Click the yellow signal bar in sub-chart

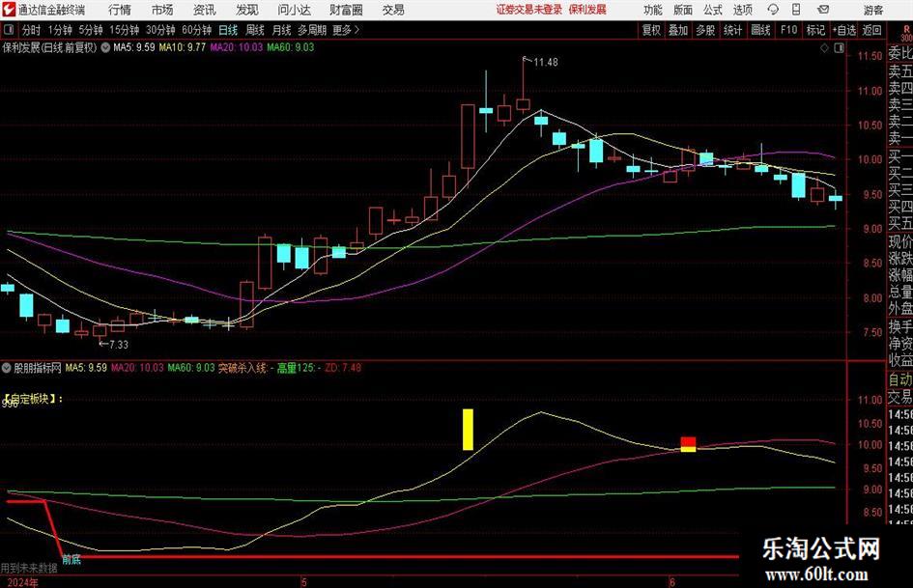pos(468,430)
